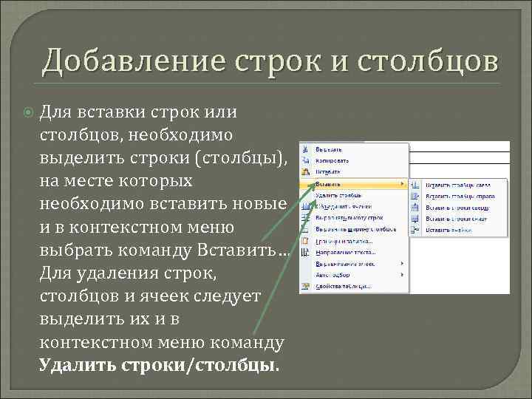
Task: Click the merge cells icon beside Объединить ячейки
Action: coord(306,206)
